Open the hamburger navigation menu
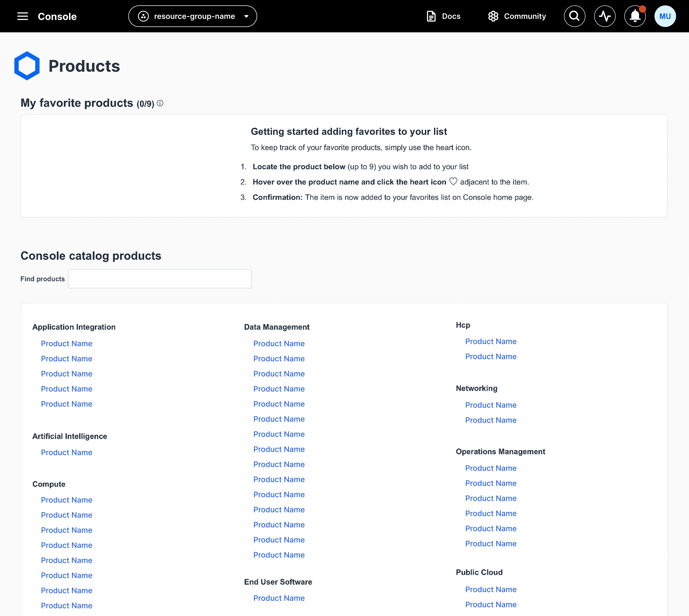Image resolution: width=689 pixels, height=616 pixels. tap(23, 16)
